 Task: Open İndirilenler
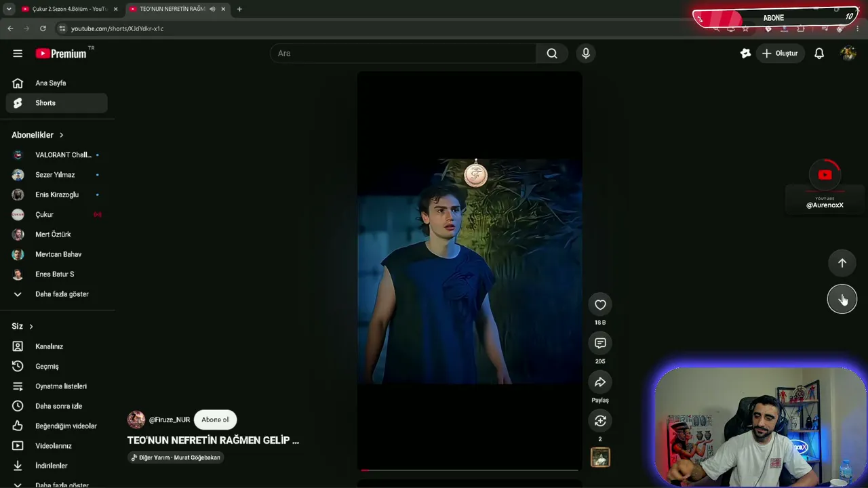[57, 466]
